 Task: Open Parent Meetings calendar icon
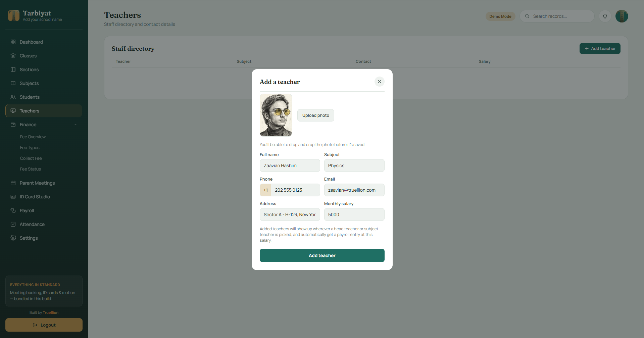pyautogui.click(x=13, y=183)
